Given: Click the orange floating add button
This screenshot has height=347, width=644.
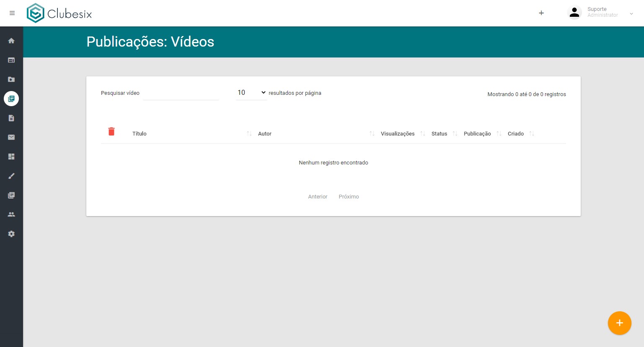Looking at the screenshot, I should (619, 323).
